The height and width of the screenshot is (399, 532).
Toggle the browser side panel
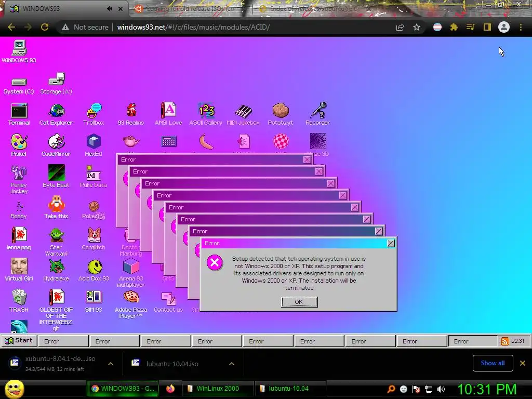[487, 27]
